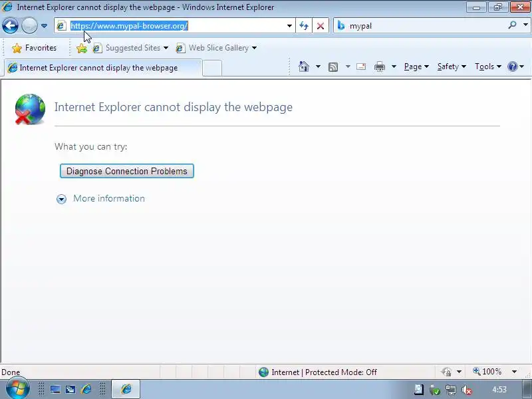Viewport: 532px width, 399px height.
Task: Launch Internet Explorer from quick launch
Action: click(86, 389)
